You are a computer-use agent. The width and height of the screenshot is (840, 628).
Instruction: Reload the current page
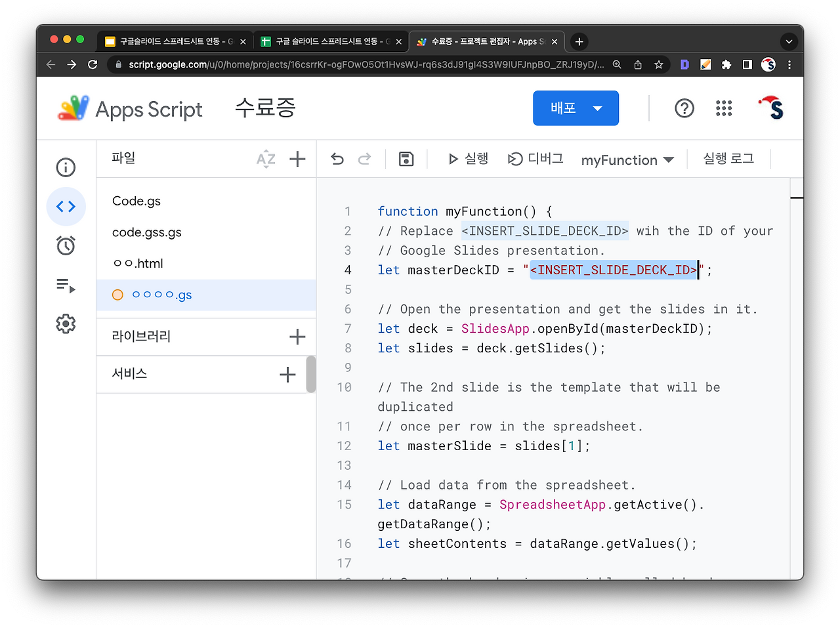point(93,64)
